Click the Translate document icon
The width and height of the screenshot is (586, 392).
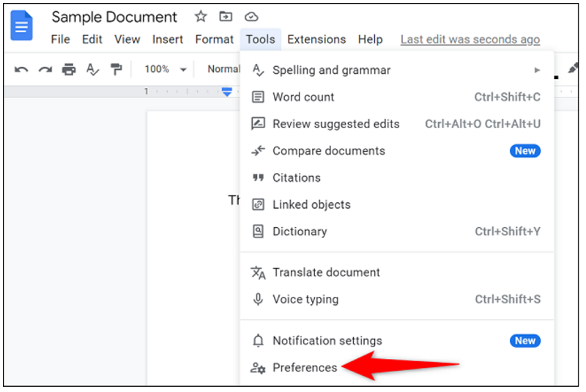(x=258, y=273)
